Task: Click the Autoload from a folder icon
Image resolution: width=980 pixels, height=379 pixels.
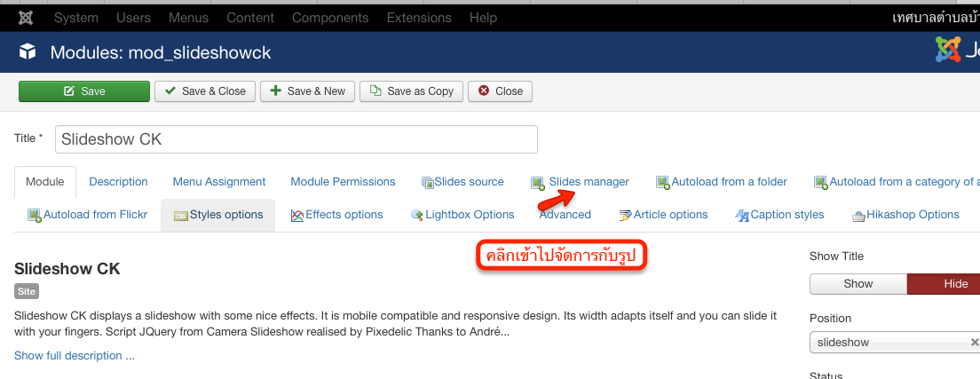Action: pos(663,183)
